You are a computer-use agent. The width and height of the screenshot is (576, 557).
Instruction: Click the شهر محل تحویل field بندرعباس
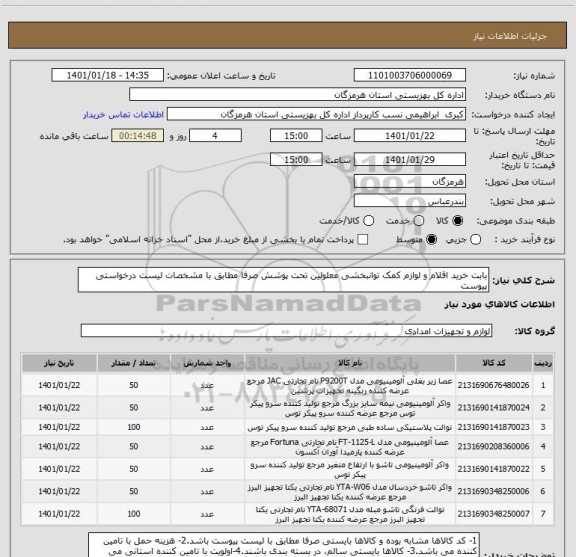(x=410, y=201)
